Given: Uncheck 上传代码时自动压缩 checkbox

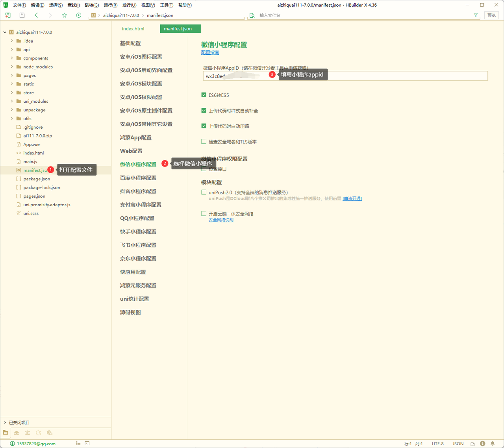Looking at the screenshot, I should click(x=204, y=126).
